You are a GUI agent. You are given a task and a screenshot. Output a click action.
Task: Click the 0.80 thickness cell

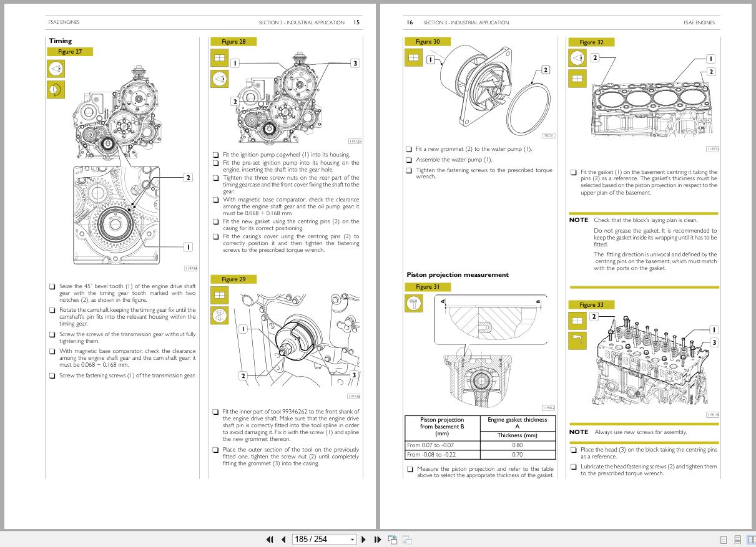[x=518, y=445]
